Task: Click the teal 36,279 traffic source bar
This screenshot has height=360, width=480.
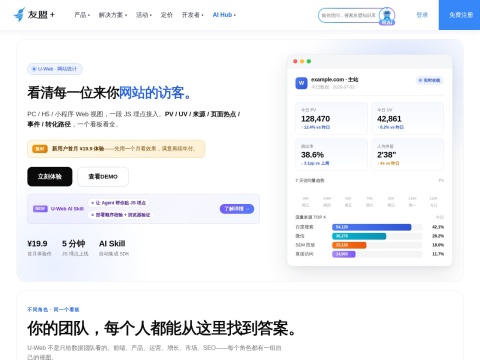Action: point(359,236)
